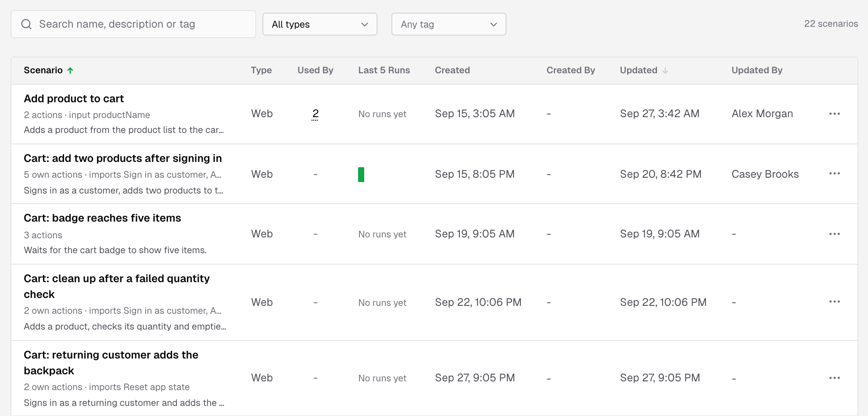Click the 22 scenarios count text
The width and height of the screenshot is (868, 416).
pyautogui.click(x=831, y=24)
